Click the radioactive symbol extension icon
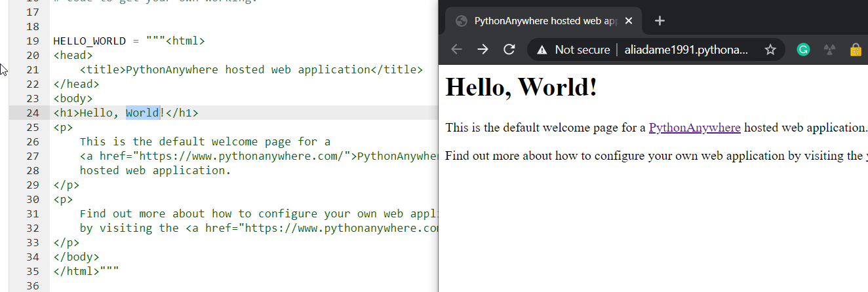This screenshot has width=868, height=292. click(829, 50)
